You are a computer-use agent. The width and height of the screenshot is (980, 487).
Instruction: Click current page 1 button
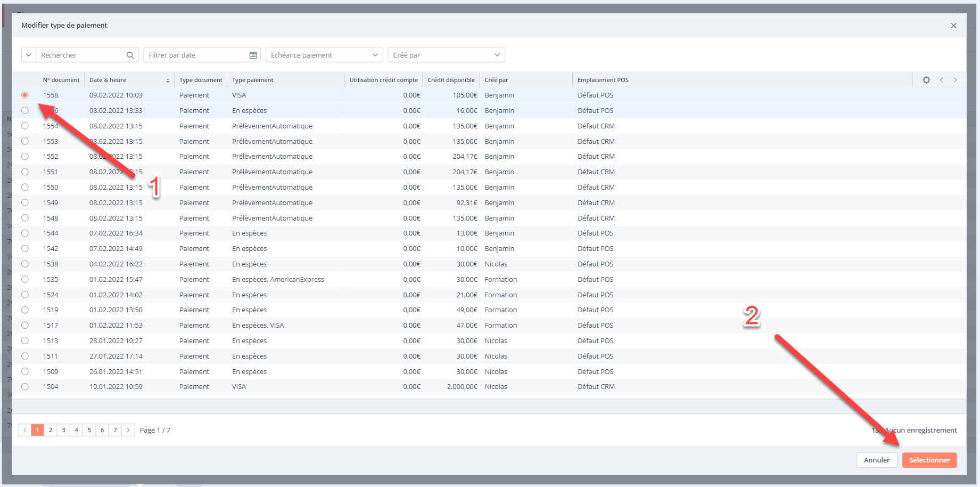tap(37, 430)
